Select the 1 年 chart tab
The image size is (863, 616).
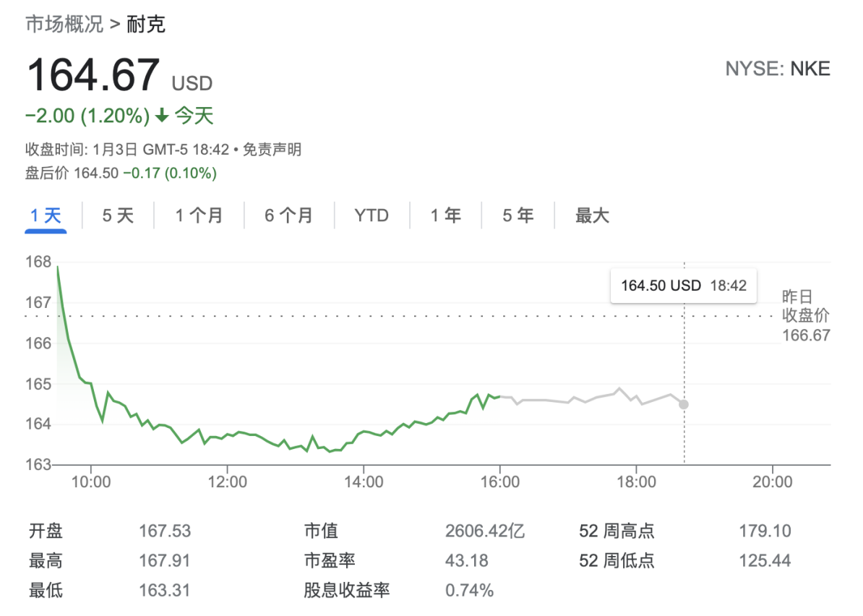(x=445, y=215)
